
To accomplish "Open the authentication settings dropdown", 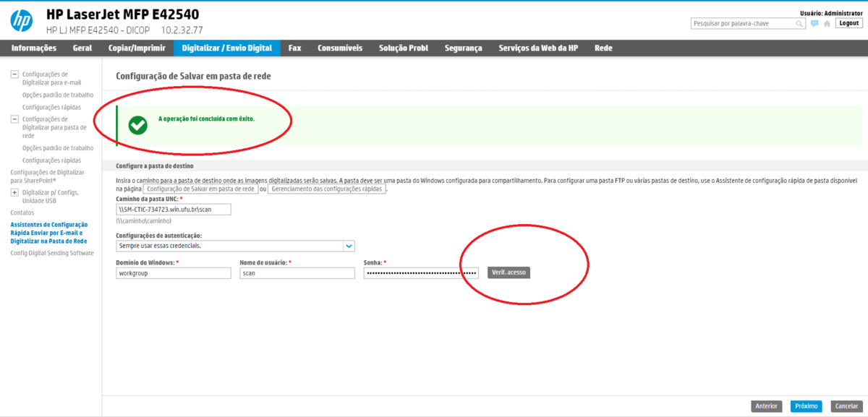I will [x=349, y=246].
